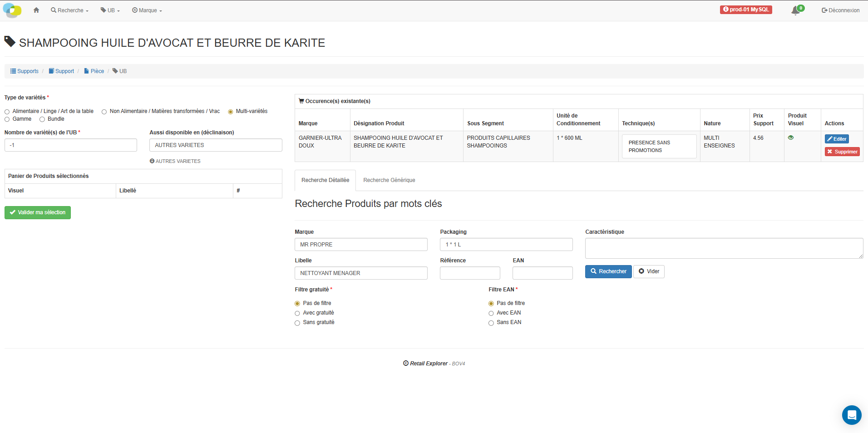Open the notifications bell icon
The width and height of the screenshot is (868, 433).
pyautogui.click(x=795, y=10)
